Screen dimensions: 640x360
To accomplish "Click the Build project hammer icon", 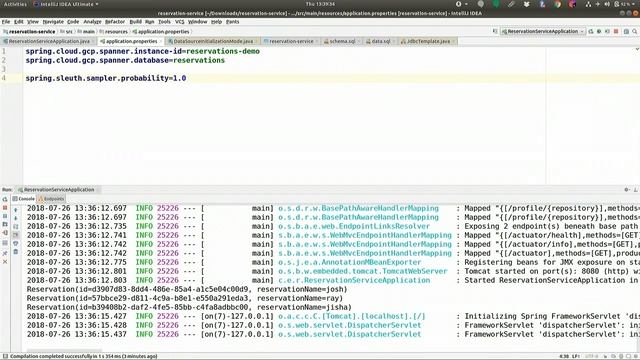I will coord(495,31).
